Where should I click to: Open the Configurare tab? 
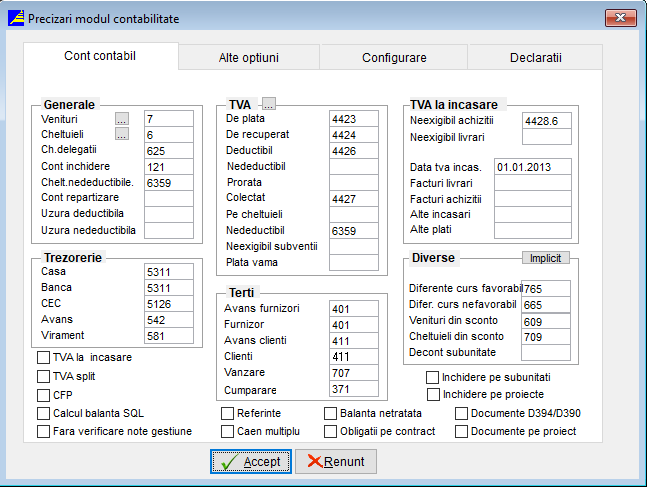(x=393, y=58)
